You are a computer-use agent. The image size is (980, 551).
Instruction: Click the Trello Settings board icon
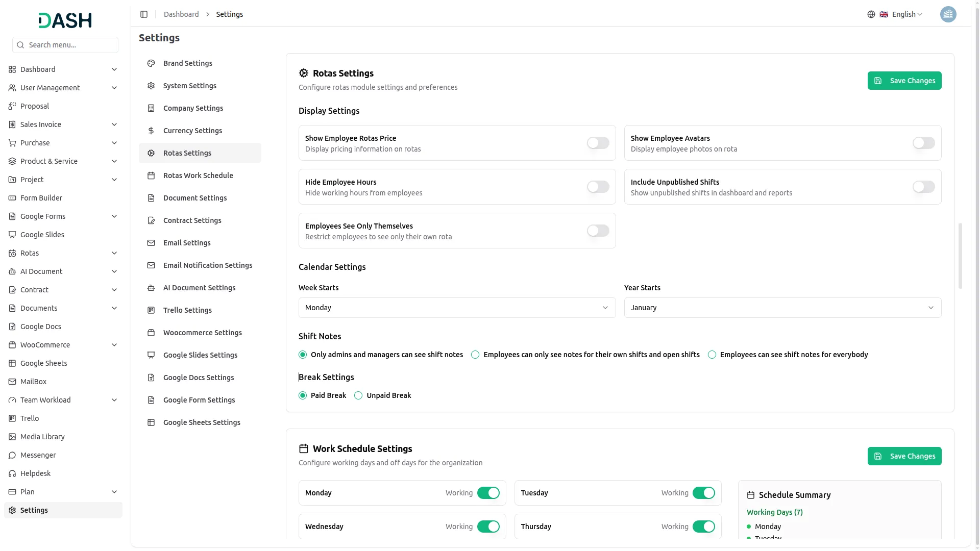pos(151,310)
